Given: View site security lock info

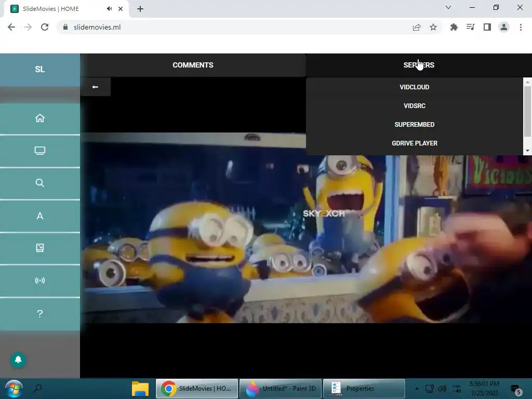Looking at the screenshot, I should [x=65, y=27].
